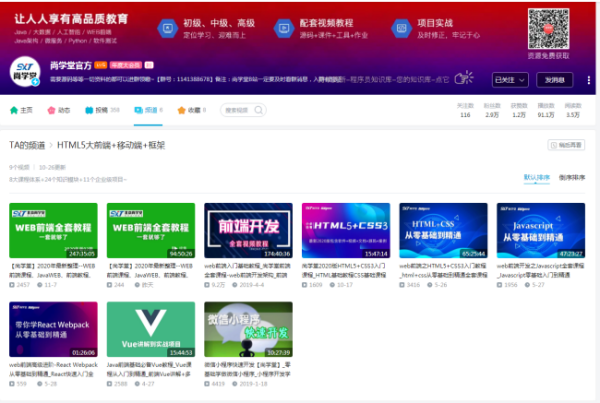
Task: Switch to the 动态 tab
Action: [x=59, y=110]
